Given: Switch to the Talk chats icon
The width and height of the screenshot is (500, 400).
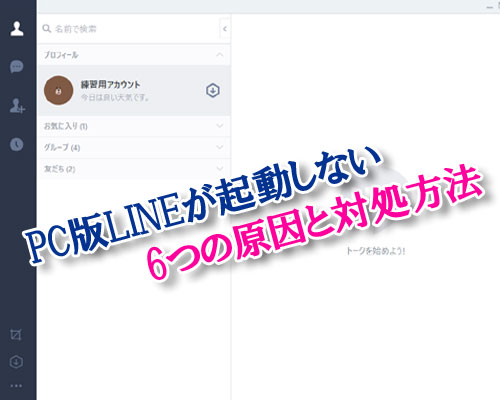Looking at the screenshot, I should click(x=17, y=67).
